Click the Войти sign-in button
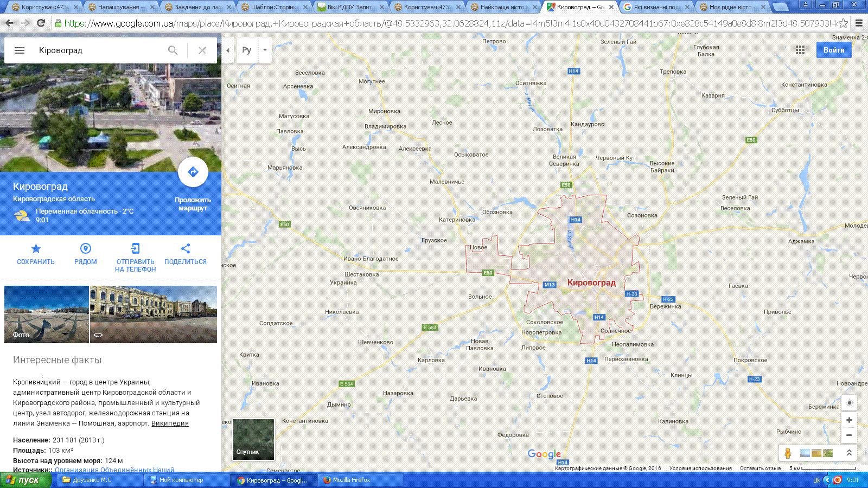Viewport: 868px width, 488px height. point(834,50)
